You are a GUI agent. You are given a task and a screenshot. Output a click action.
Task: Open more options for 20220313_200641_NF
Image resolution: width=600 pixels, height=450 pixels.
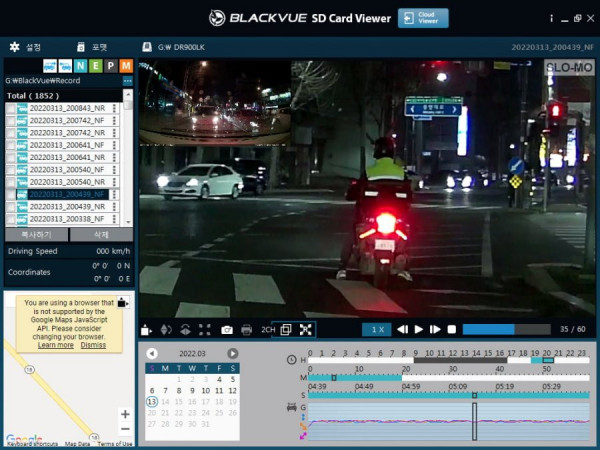(114, 145)
